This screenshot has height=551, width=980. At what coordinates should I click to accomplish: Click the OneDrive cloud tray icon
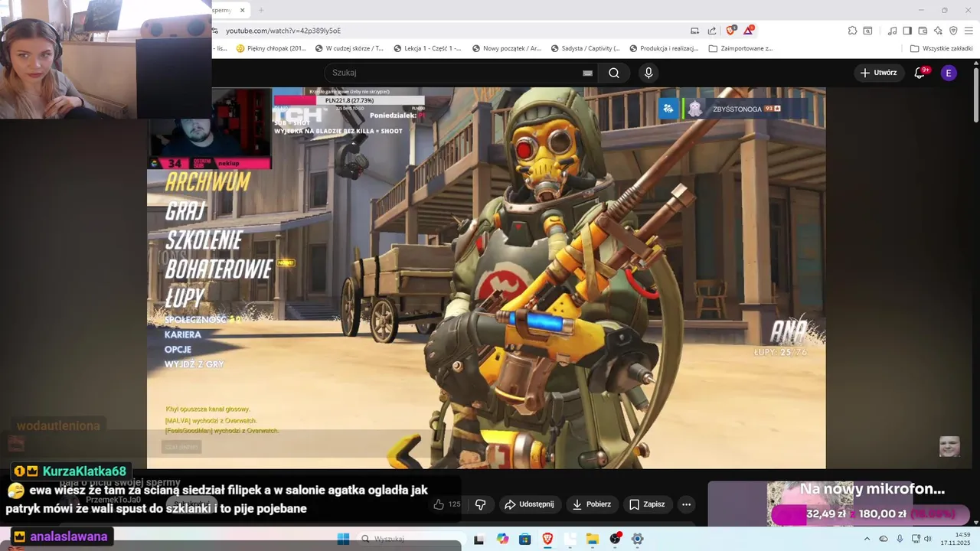pos(884,539)
